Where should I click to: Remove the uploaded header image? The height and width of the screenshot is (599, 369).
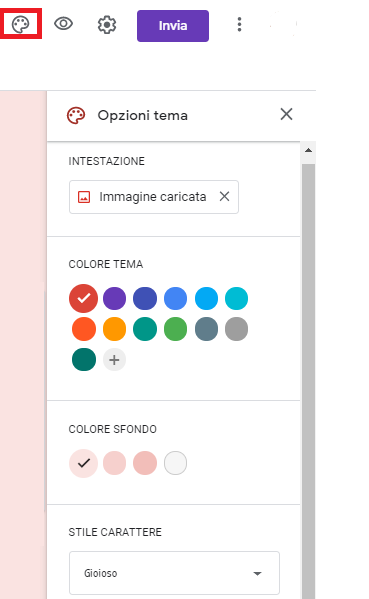click(x=225, y=196)
